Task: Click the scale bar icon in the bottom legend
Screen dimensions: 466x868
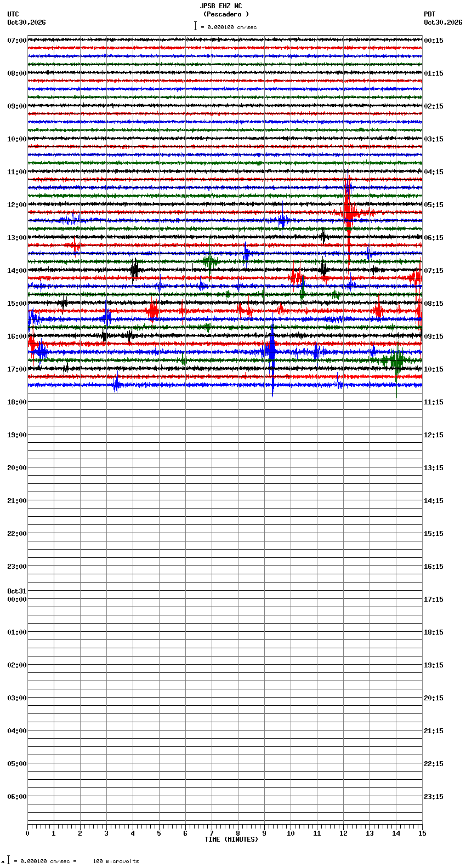Action: coord(8,860)
